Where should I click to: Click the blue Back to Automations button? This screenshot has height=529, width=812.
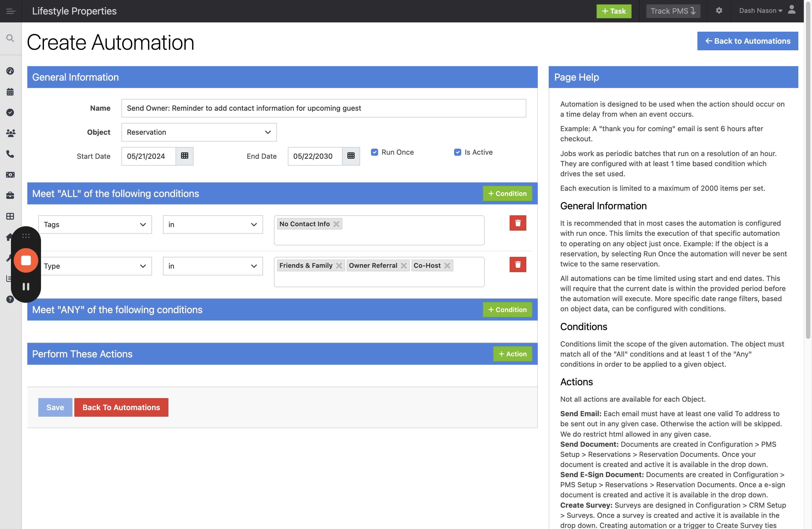click(x=747, y=41)
